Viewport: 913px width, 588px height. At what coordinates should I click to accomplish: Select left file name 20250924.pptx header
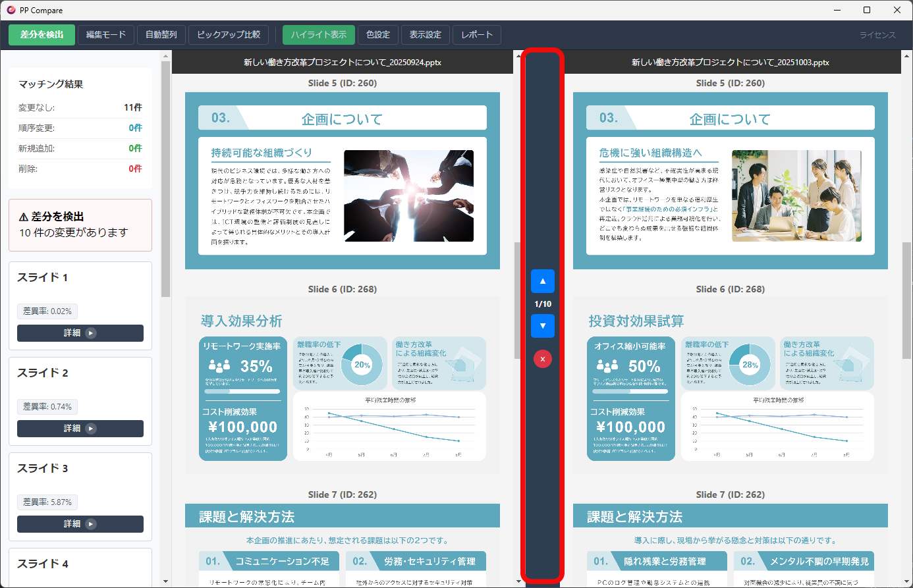(343, 63)
